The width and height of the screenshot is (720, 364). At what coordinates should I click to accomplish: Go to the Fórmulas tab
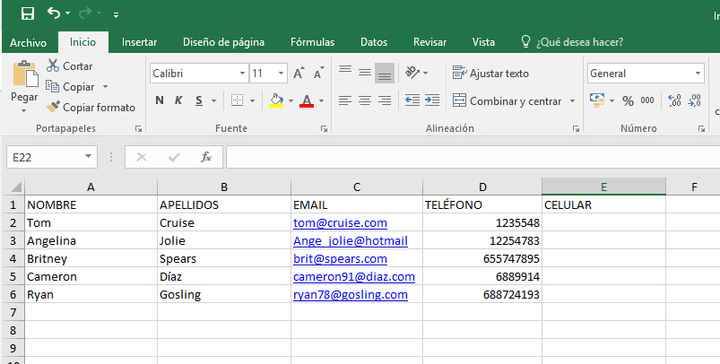pos(312,42)
